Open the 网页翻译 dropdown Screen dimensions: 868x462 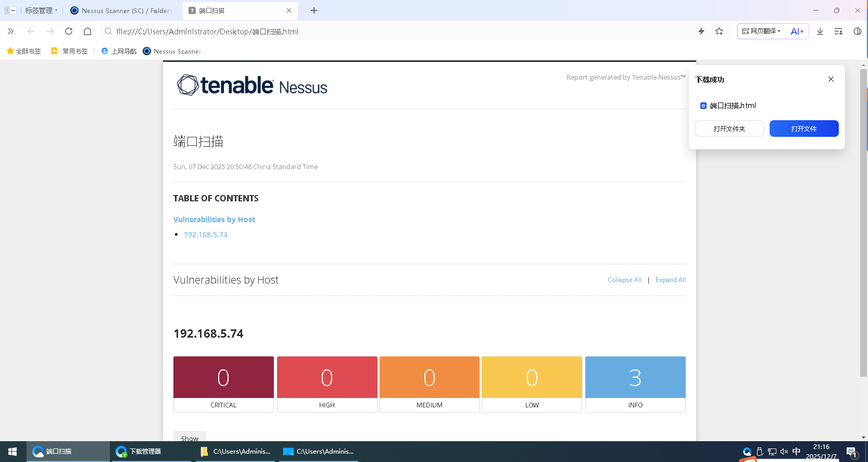point(761,31)
